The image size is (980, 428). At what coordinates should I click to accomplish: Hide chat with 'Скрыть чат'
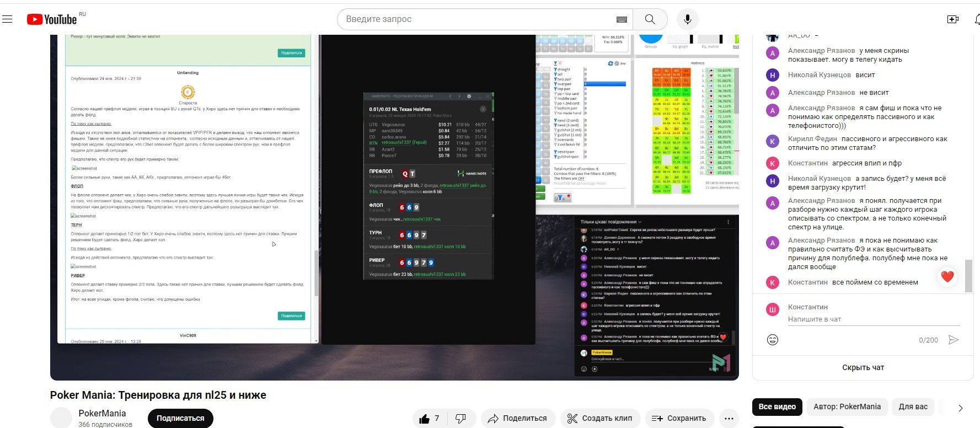(x=863, y=367)
